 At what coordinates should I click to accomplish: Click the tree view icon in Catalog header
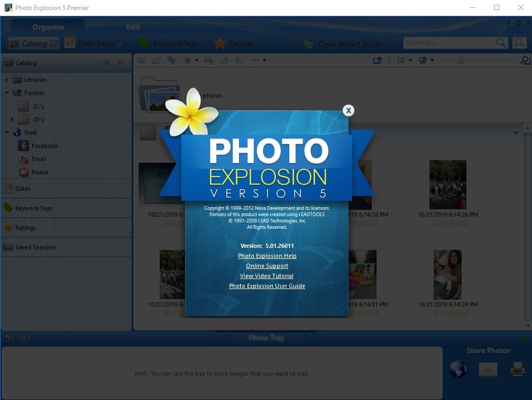pyautogui.click(x=106, y=62)
